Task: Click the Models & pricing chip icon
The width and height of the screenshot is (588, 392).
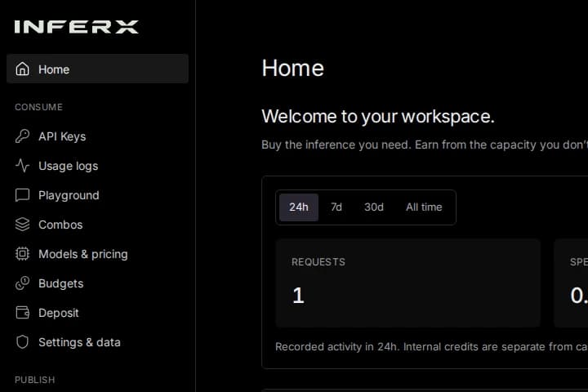Action: [23, 254]
